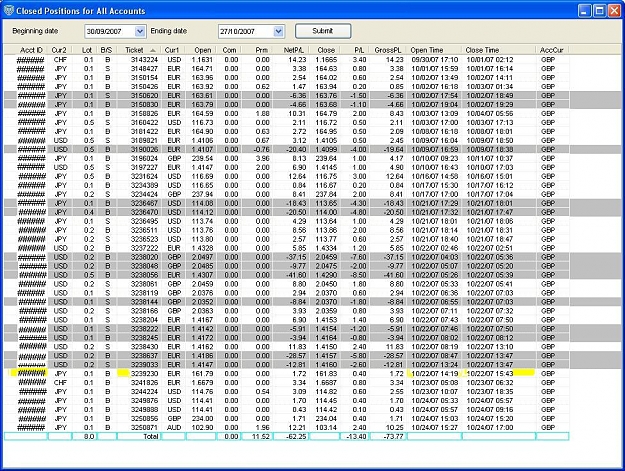Sort by the Open price column header
625x471 pixels.
(x=202, y=50)
